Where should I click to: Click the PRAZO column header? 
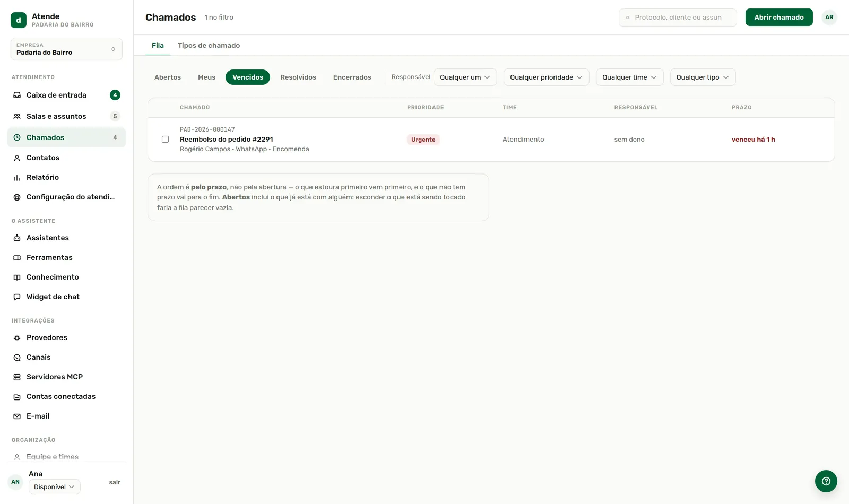(x=741, y=107)
